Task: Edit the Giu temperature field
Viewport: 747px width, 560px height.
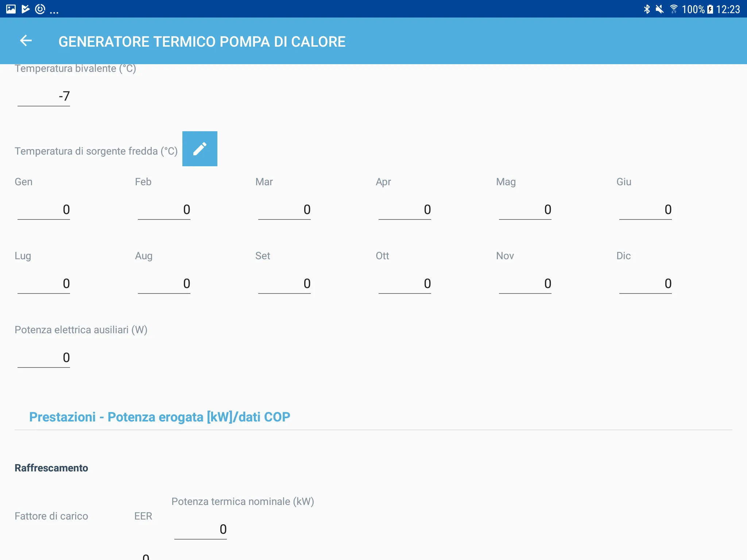Action: click(646, 210)
